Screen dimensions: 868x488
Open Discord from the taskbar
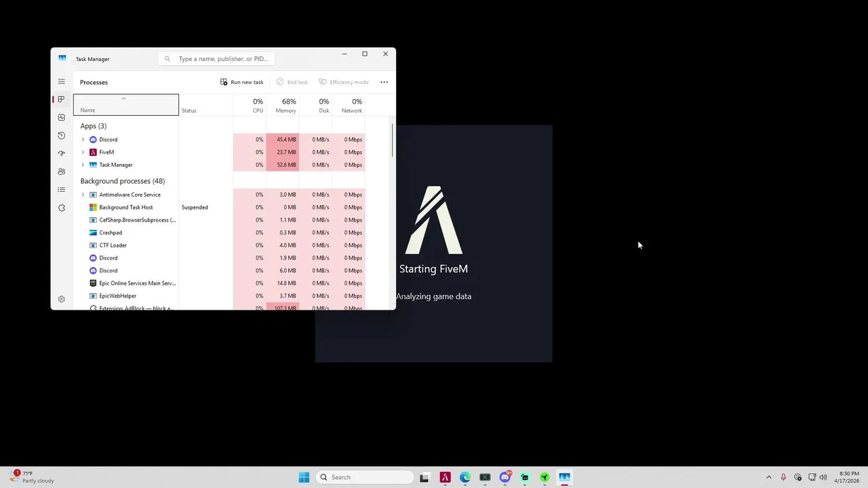tap(505, 477)
